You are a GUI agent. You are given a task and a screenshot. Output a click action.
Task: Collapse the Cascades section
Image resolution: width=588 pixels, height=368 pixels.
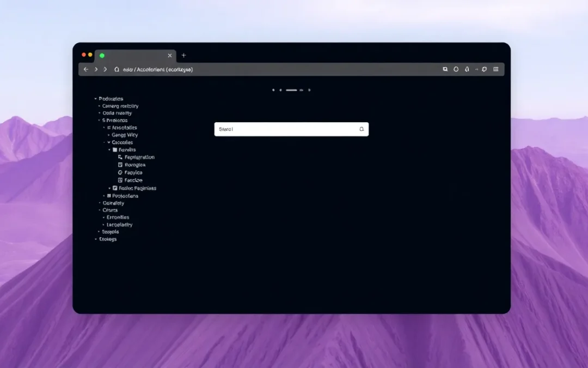click(108, 142)
